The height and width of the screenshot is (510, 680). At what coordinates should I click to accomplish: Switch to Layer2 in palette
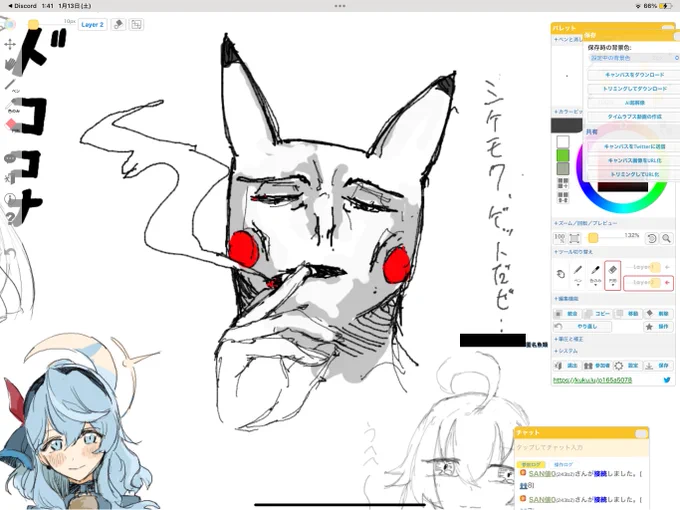[x=648, y=283]
